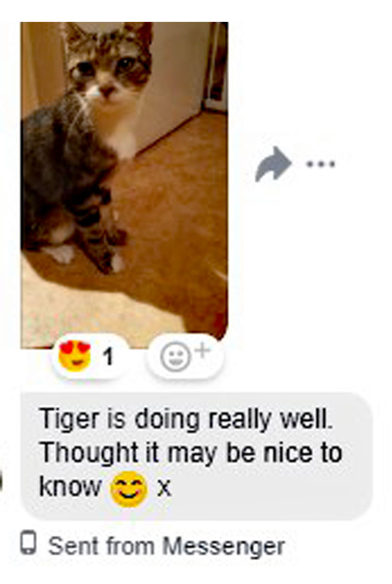Click the word Messenger below the bubble
This screenshot has height=584, width=392.
click(x=223, y=547)
